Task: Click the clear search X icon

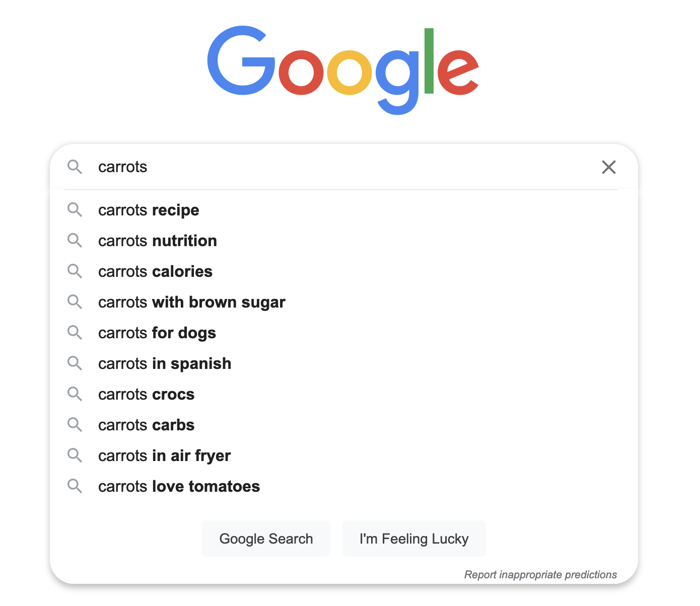Action: (608, 167)
